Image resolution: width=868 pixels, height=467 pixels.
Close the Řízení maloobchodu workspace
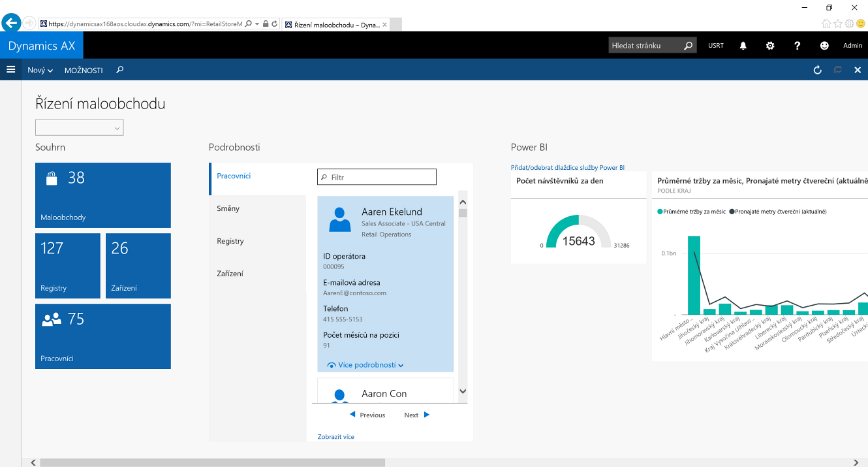(858, 70)
